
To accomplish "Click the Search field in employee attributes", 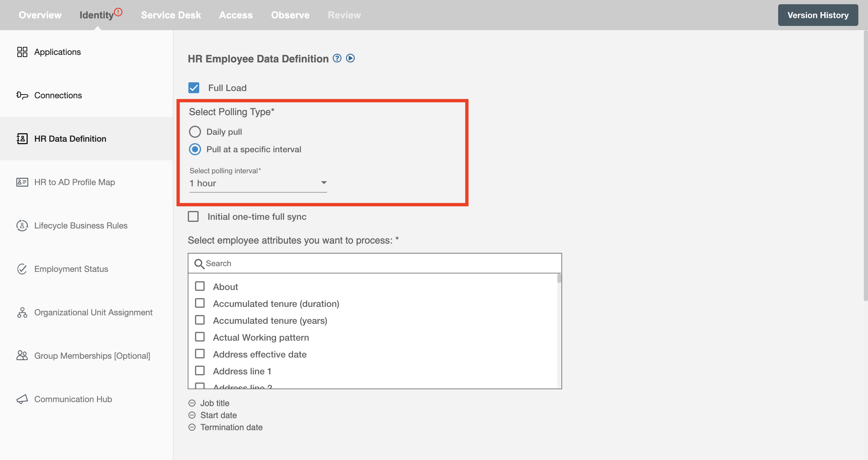I will (375, 263).
